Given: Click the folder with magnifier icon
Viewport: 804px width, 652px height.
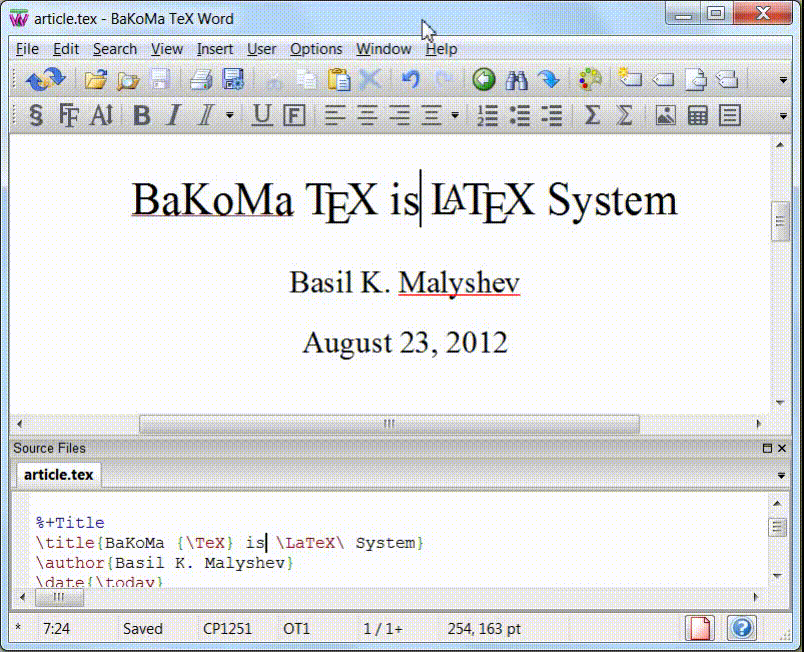Looking at the screenshot, I should point(128,79).
